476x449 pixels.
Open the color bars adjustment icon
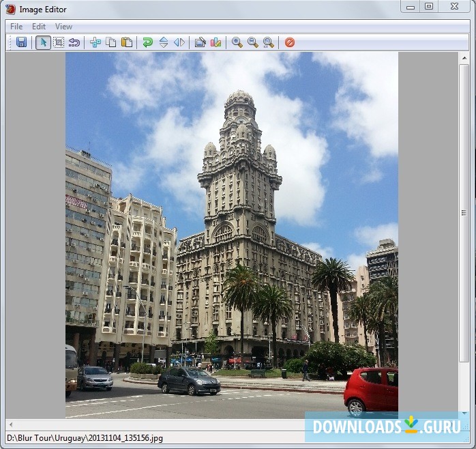(215, 42)
